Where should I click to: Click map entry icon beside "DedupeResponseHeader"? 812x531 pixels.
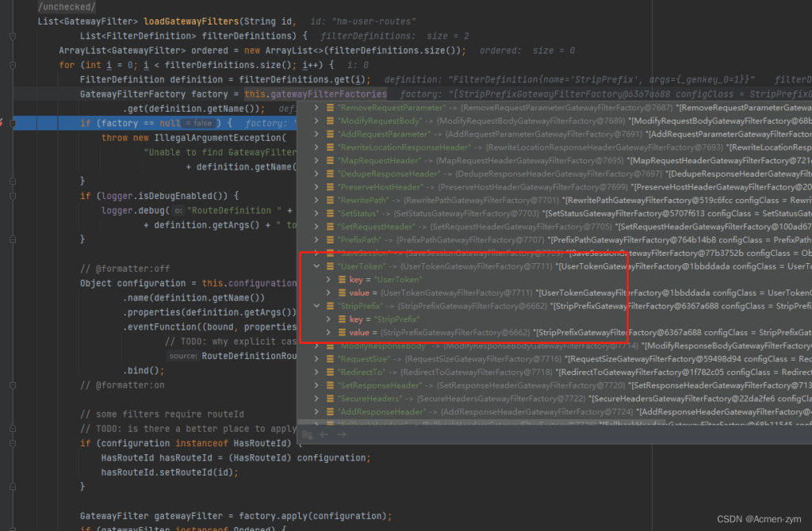330,174
